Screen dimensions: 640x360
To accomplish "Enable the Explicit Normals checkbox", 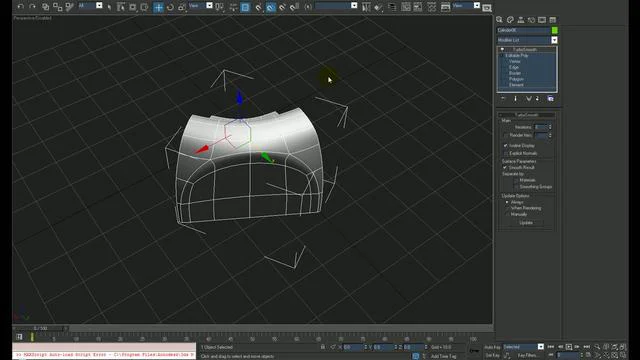I will click(505, 153).
